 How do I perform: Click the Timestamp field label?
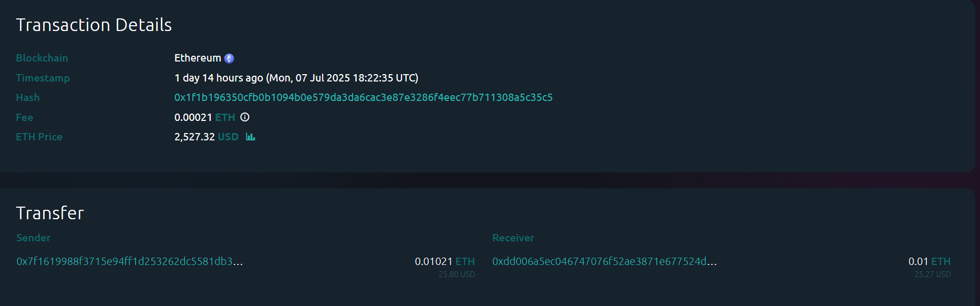43,78
